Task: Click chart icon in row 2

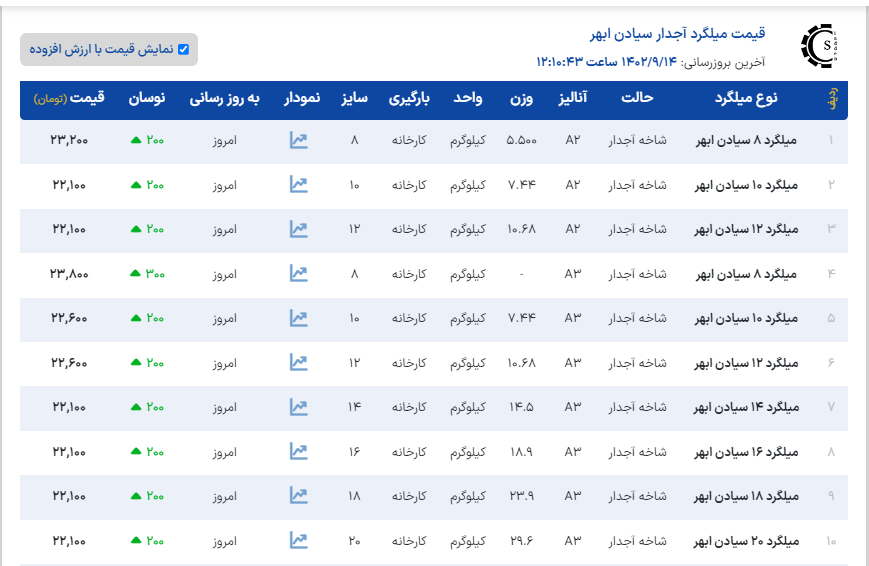Action: [x=298, y=185]
